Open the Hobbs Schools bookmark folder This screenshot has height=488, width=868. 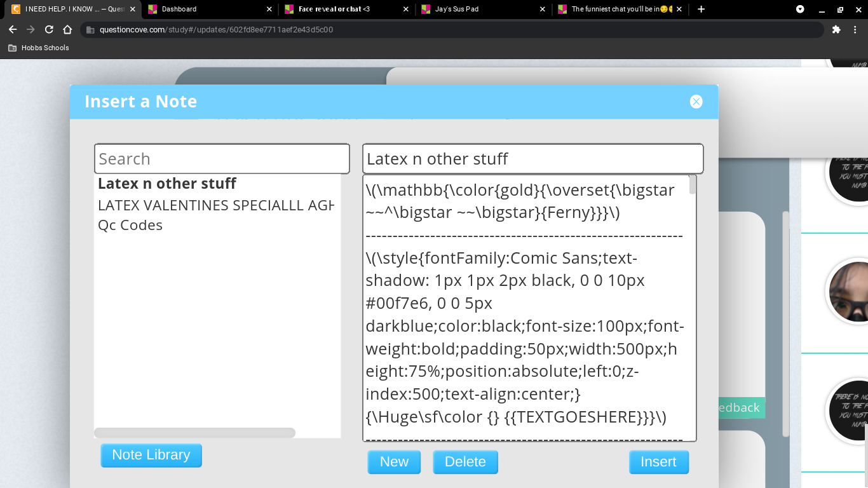(x=39, y=48)
